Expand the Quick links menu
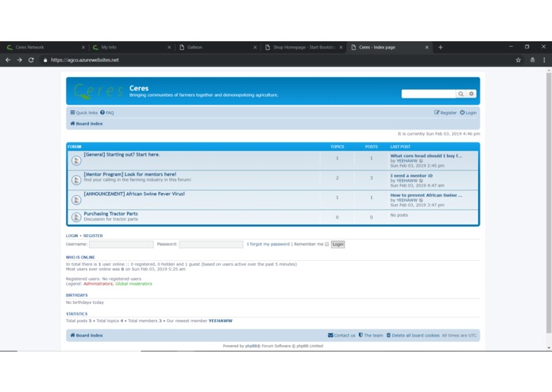 83,113
